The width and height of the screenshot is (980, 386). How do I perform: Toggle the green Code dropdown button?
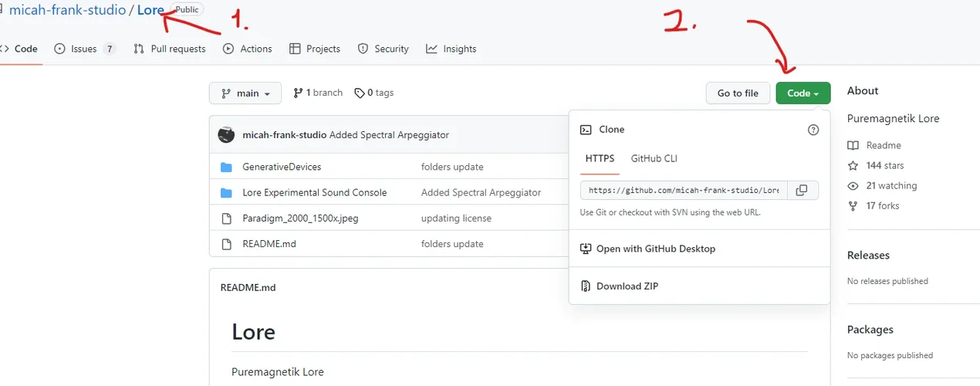point(803,93)
